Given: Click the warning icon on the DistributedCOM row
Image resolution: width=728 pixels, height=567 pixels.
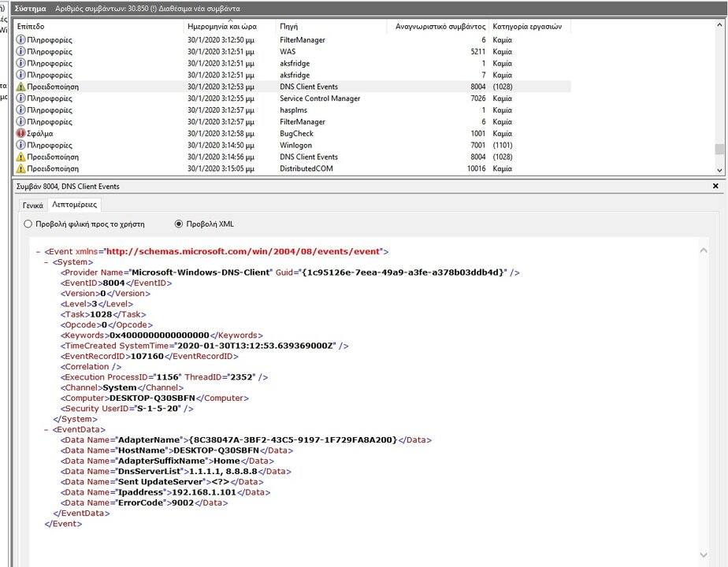Looking at the screenshot, I should tap(20, 169).
